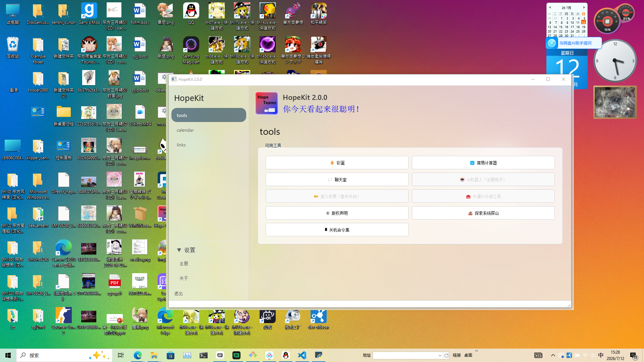Image resolution: width=644 pixels, height=362 pixels.
Task: Open the 版权声明 copyright notice
Action: [x=337, y=213]
